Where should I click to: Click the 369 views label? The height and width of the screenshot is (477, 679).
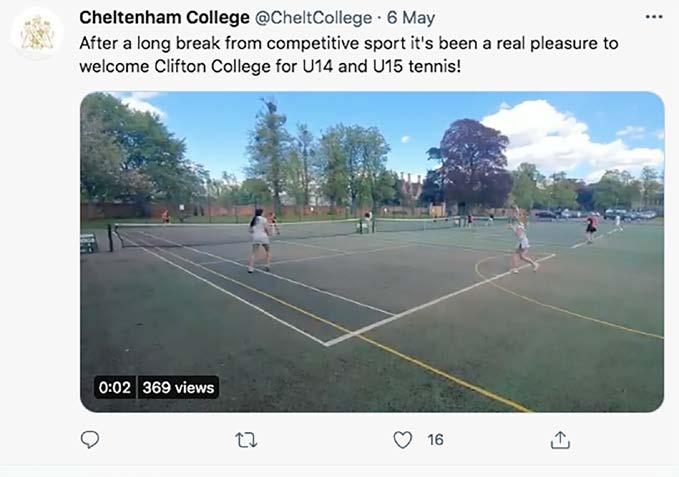177,387
